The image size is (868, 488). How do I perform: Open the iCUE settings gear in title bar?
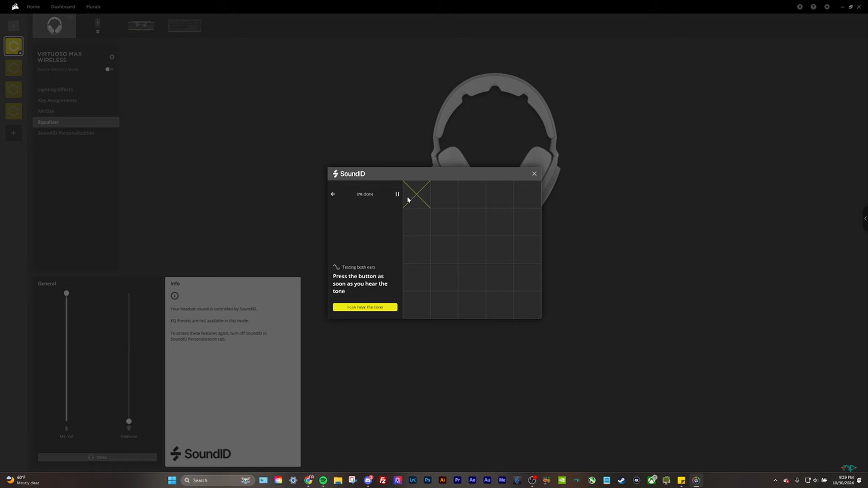tap(827, 7)
